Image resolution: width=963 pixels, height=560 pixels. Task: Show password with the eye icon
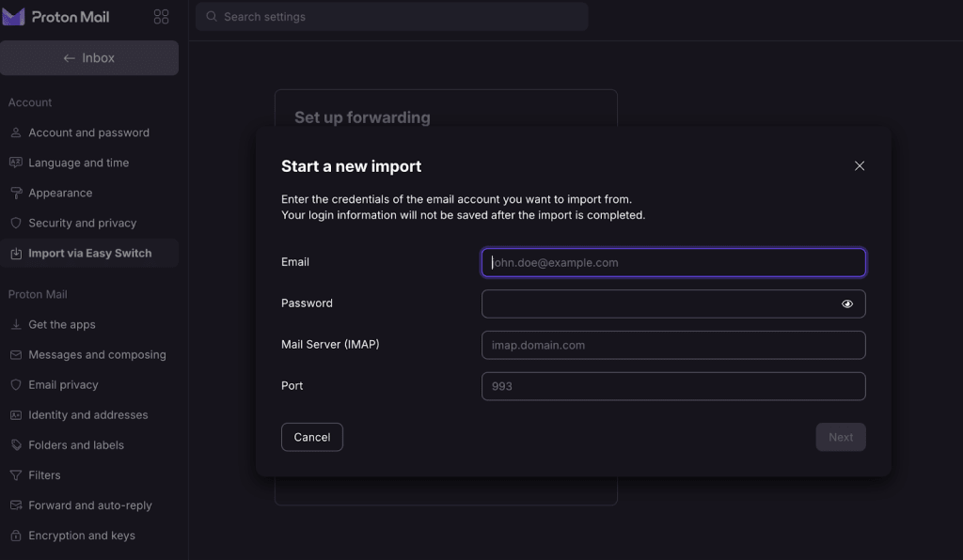pyautogui.click(x=847, y=303)
